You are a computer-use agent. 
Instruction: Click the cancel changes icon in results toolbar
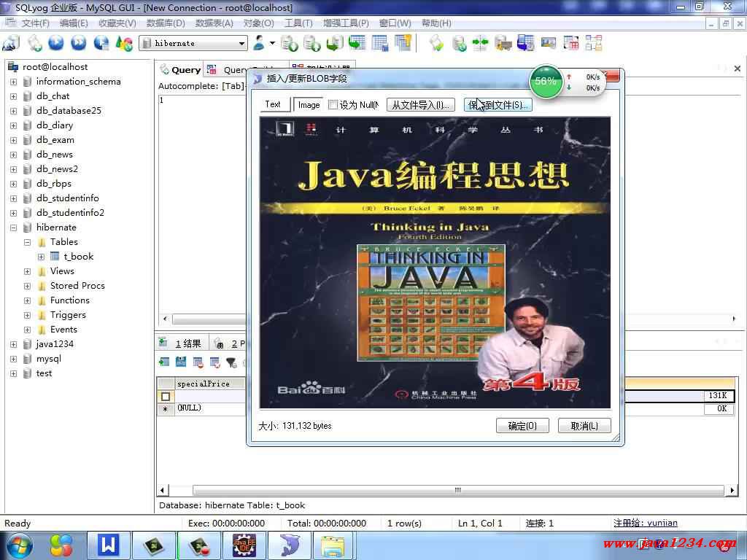pos(215,362)
